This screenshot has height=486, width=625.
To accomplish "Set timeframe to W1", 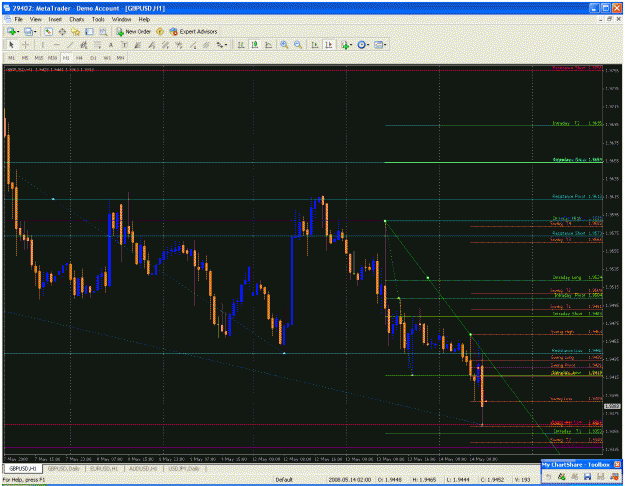I will 107,58.
